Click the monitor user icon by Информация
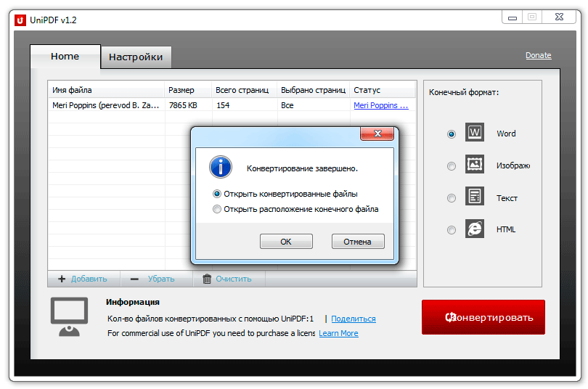588x389 pixels. click(x=70, y=317)
